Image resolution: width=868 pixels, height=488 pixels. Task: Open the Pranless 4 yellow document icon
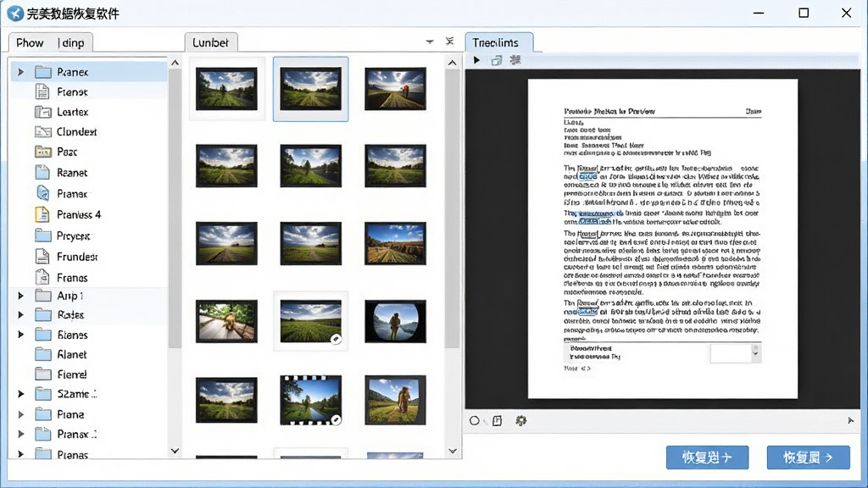(x=42, y=214)
